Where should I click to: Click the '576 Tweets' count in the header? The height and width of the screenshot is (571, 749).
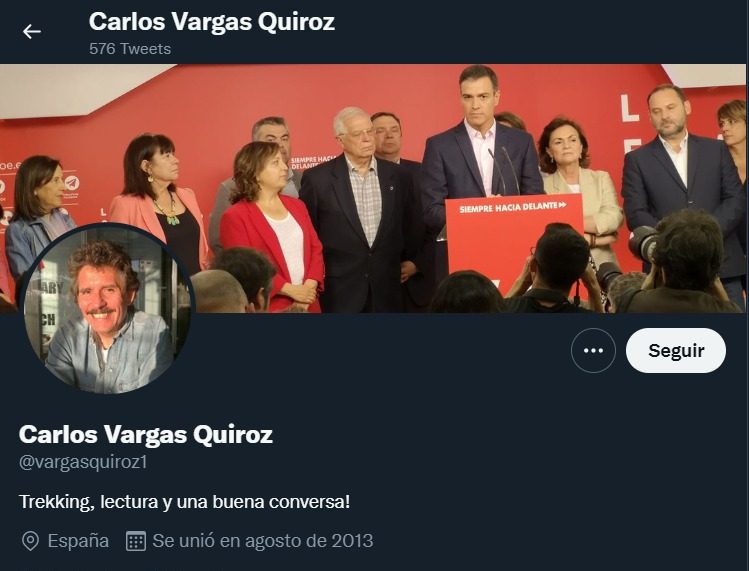pyautogui.click(x=130, y=49)
